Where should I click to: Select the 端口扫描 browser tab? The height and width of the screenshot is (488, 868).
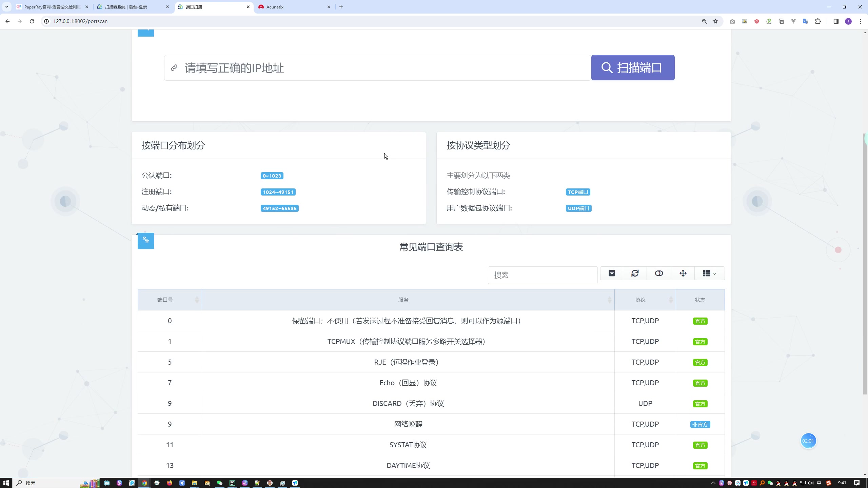coord(214,7)
